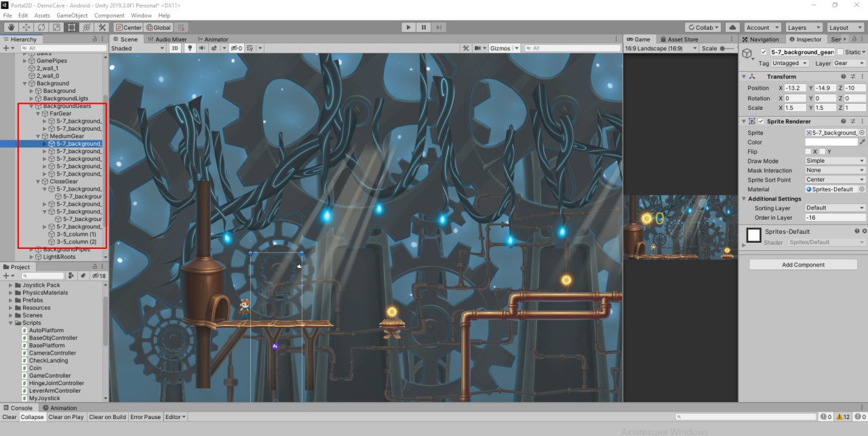Switch to Asset Store tab

tap(679, 39)
